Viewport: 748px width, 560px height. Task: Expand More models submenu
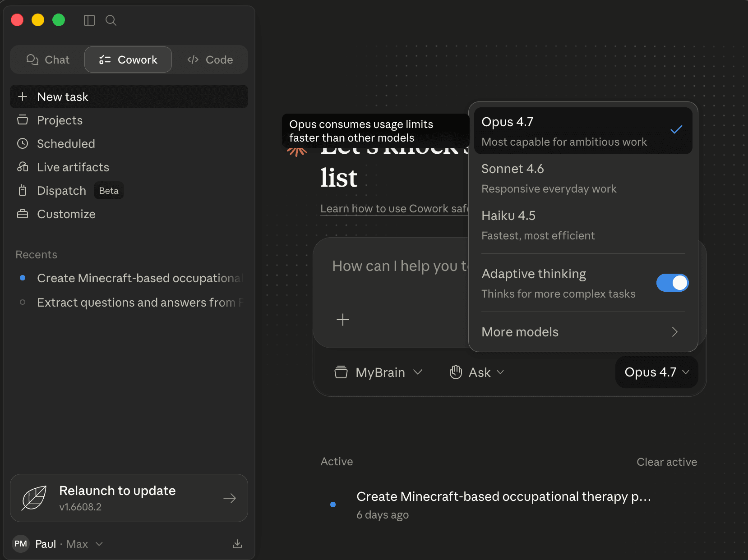pyautogui.click(x=583, y=332)
